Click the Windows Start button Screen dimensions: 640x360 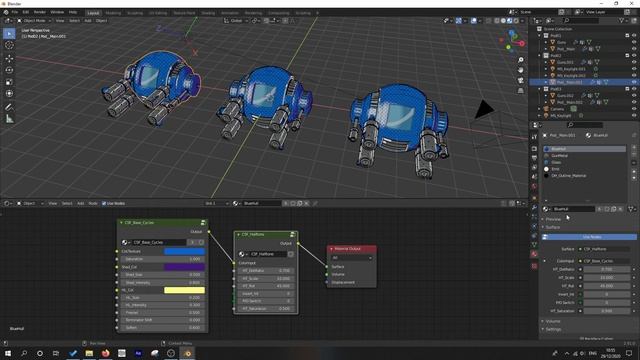(7, 353)
